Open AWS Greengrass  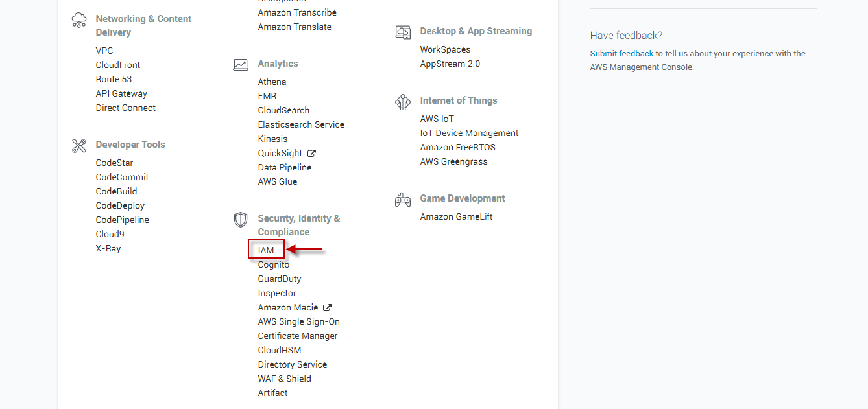454,161
